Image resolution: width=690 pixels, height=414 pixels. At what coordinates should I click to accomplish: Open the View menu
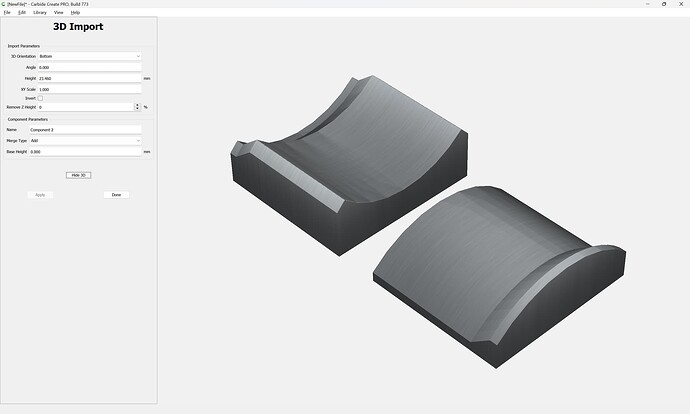[x=59, y=12]
